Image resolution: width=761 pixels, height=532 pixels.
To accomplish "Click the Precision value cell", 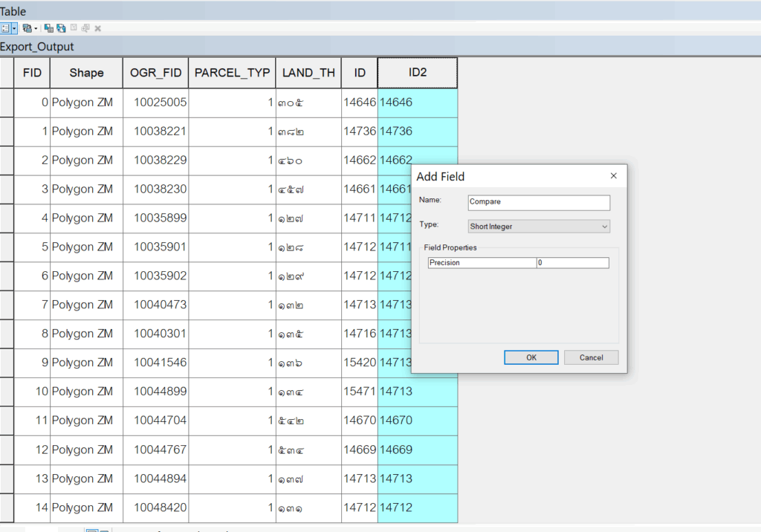I will [x=572, y=263].
